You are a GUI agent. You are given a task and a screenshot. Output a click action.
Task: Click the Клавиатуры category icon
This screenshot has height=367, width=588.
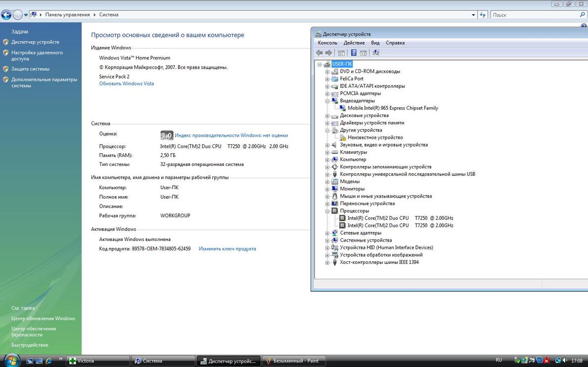(335, 152)
